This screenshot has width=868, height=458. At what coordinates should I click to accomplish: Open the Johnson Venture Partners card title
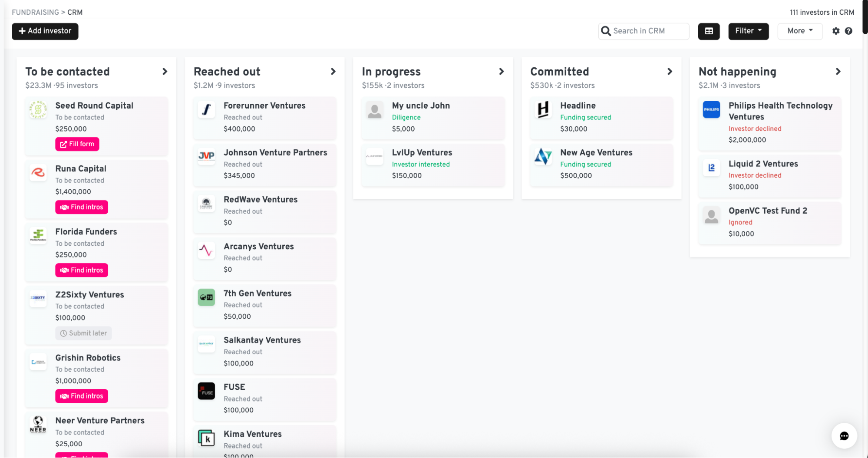coord(275,152)
